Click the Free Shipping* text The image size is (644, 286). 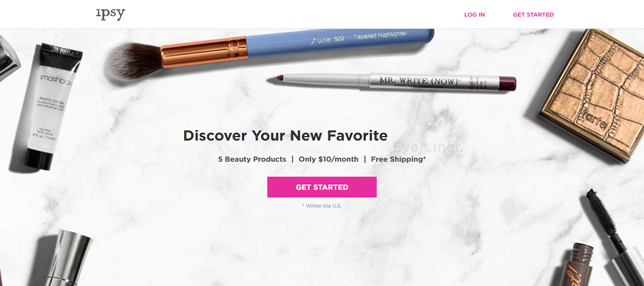click(399, 159)
